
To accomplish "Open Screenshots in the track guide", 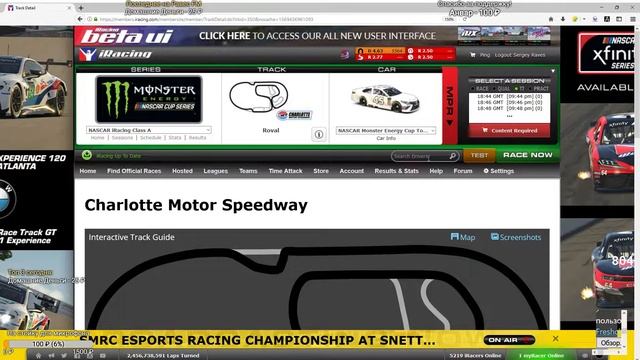I will click(516, 237).
